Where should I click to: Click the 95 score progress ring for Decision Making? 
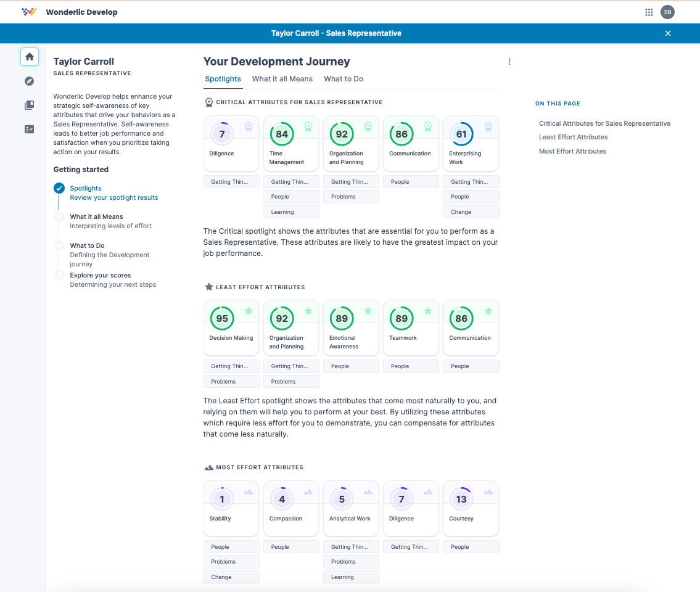[x=221, y=318]
